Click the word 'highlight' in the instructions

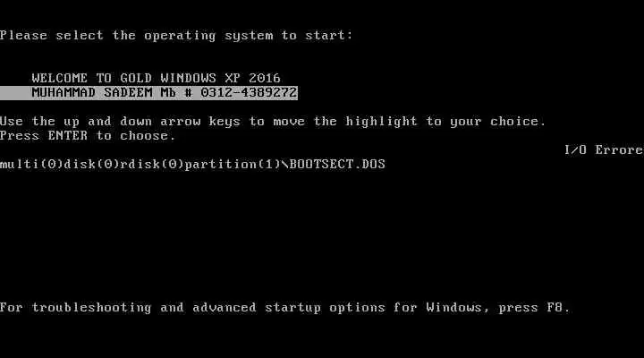click(x=381, y=122)
